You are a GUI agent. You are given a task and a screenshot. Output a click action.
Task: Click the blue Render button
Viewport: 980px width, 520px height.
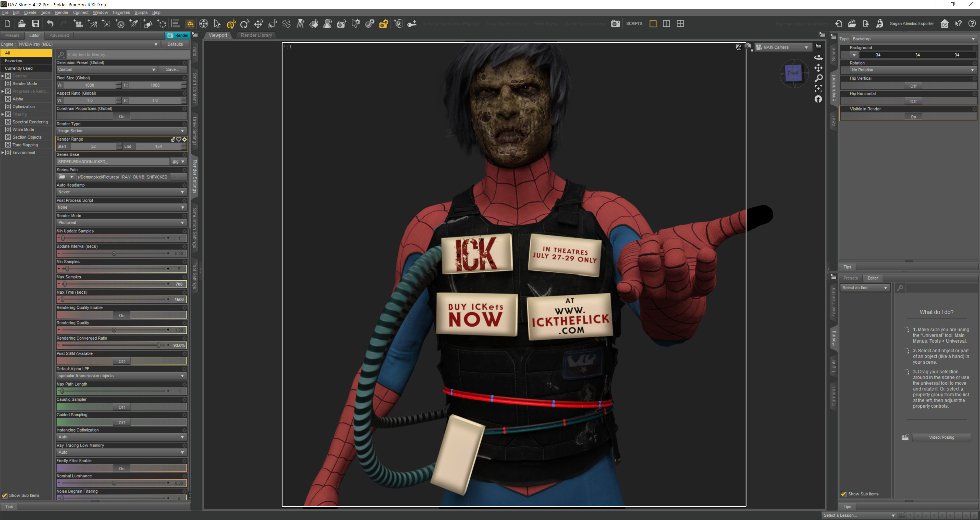pyautogui.click(x=178, y=35)
